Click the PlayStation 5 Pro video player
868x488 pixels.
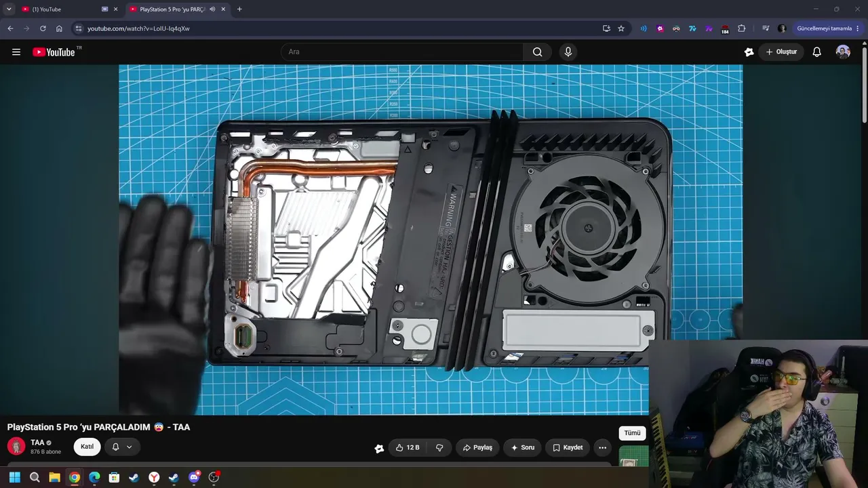click(431, 240)
